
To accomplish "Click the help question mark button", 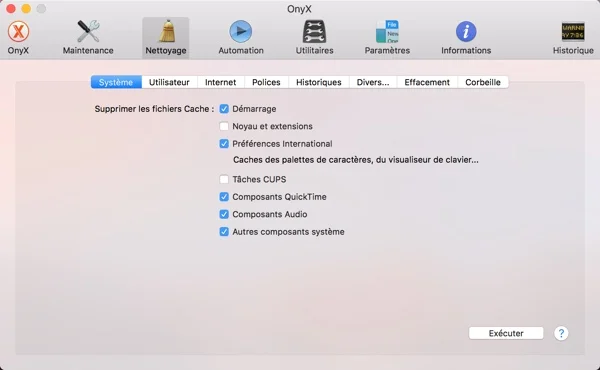I will [561, 333].
